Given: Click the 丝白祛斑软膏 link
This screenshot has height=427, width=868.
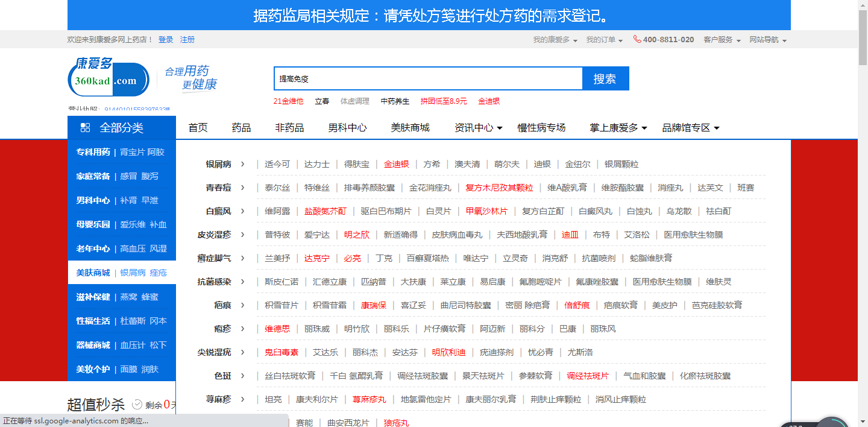Looking at the screenshot, I should point(290,376).
